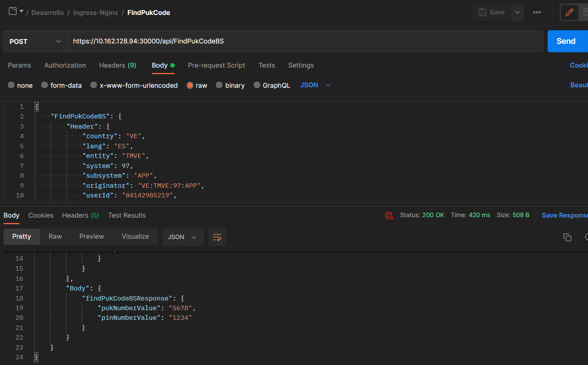
Task: Click the Beautify link
Action: (579, 85)
